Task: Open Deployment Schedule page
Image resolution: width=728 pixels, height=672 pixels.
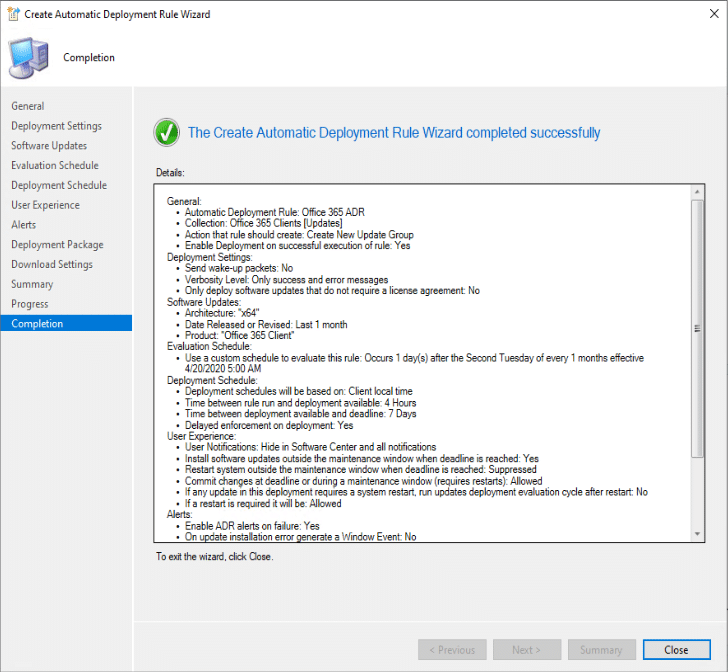Action: tap(59, 185)
